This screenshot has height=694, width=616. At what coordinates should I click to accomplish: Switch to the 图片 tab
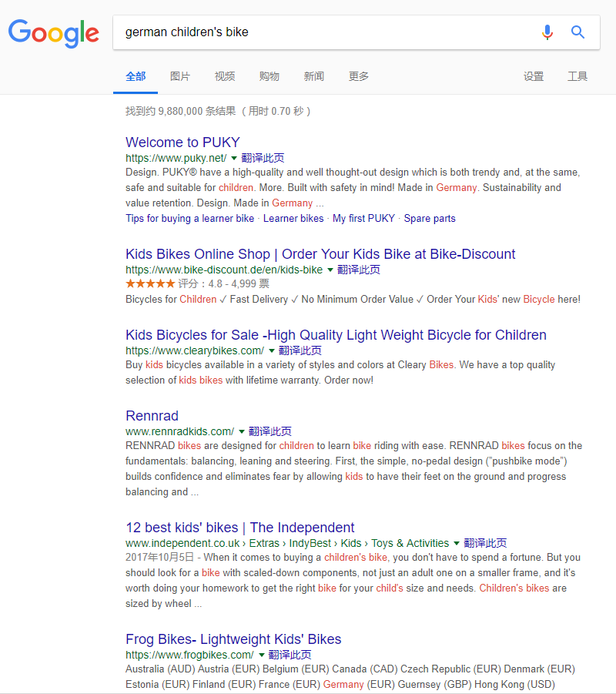point(180,76)
